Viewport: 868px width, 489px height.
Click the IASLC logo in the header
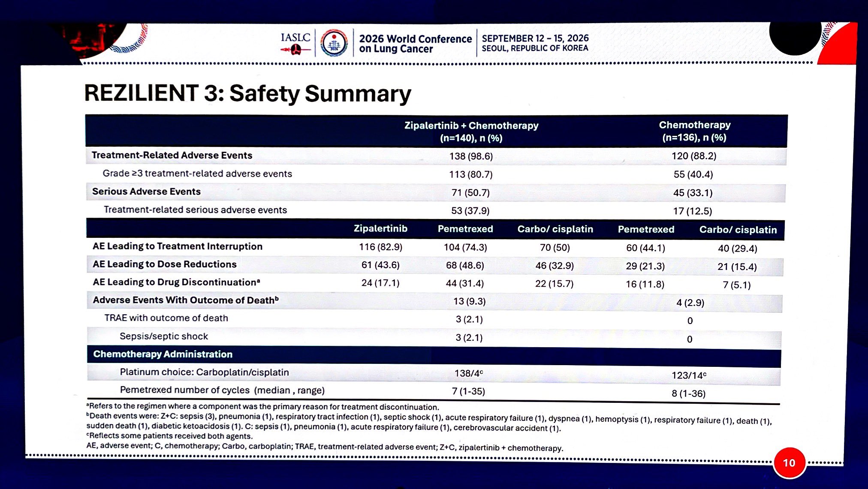(x=295, y=43)
